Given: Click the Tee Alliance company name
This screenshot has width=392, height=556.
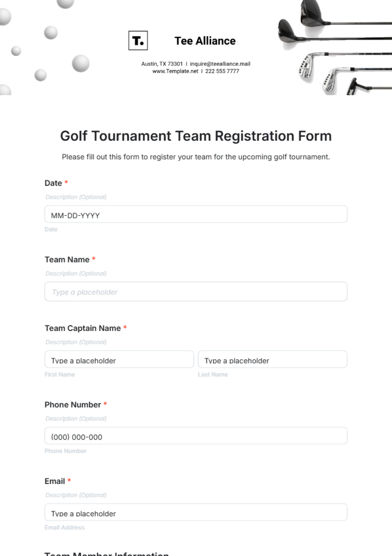Looking at the screenshot, I should tap(205, 41).
